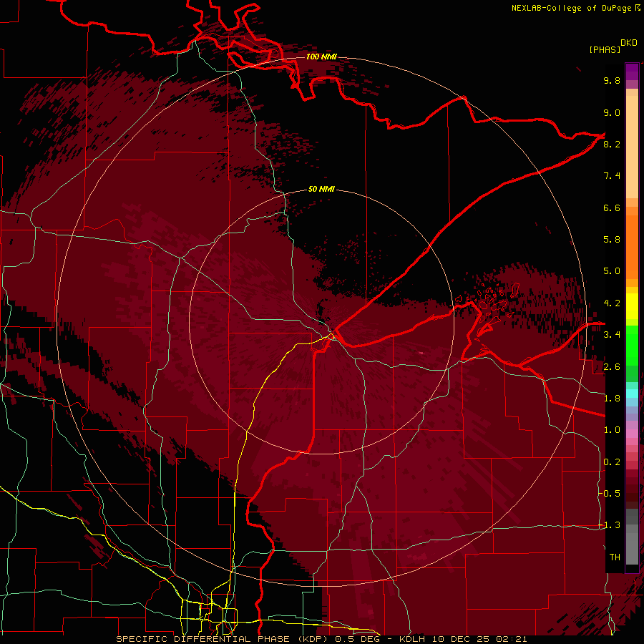
Task: Click the -1.3 scale value
Action: tap(609, 525)
